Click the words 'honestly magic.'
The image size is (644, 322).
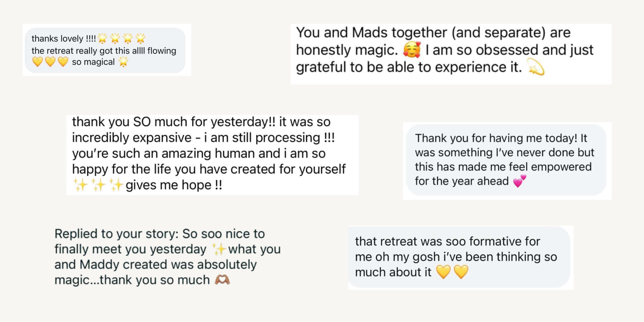click(347, 50)
